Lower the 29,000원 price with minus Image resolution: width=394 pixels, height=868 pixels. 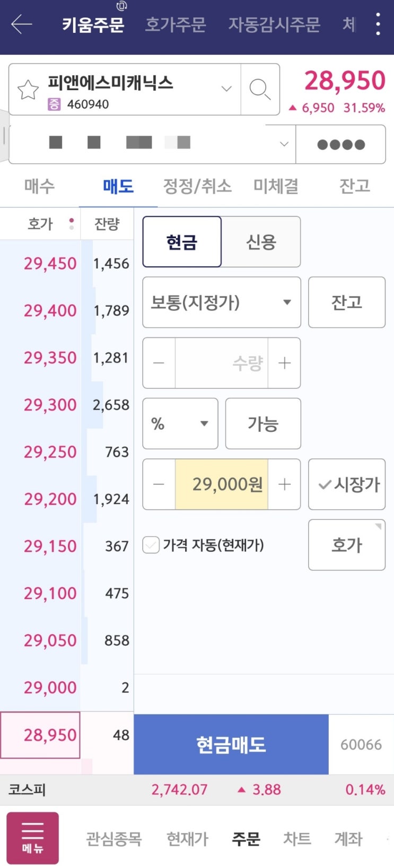pyautogui.click(x=159, y=484)
